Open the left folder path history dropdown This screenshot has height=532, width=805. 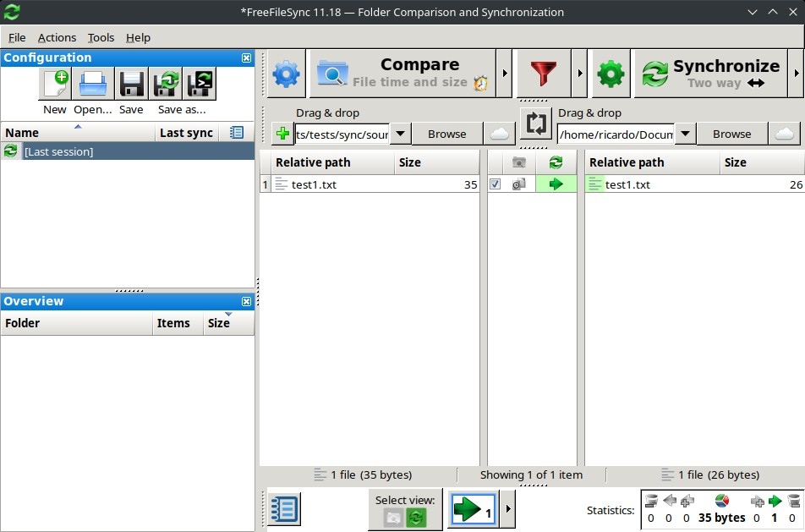tap(401, 134)
